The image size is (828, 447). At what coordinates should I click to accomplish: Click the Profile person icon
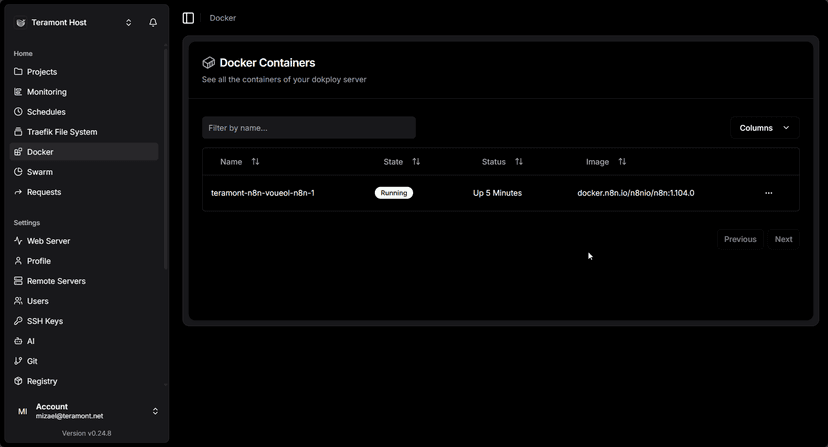point(18,260)
